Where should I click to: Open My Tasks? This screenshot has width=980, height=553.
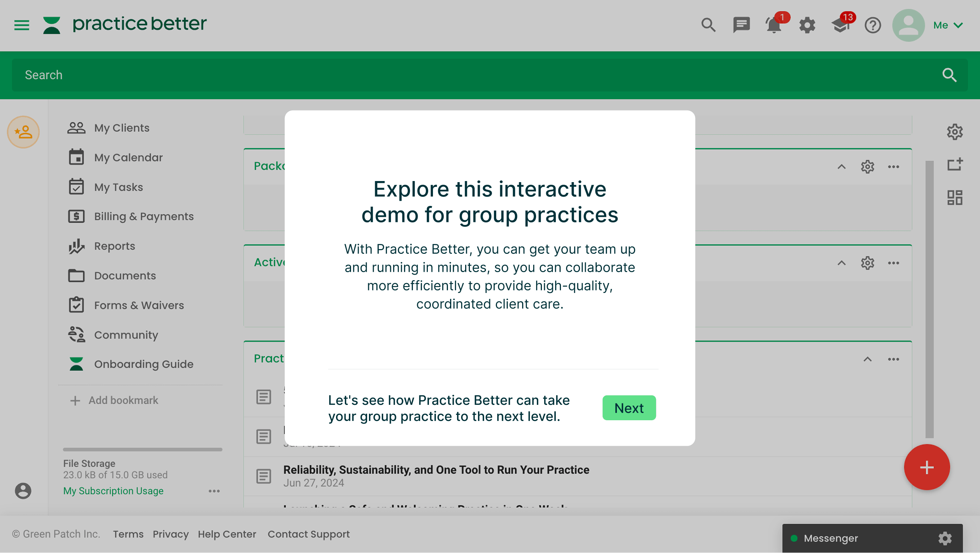coord(105,187)
